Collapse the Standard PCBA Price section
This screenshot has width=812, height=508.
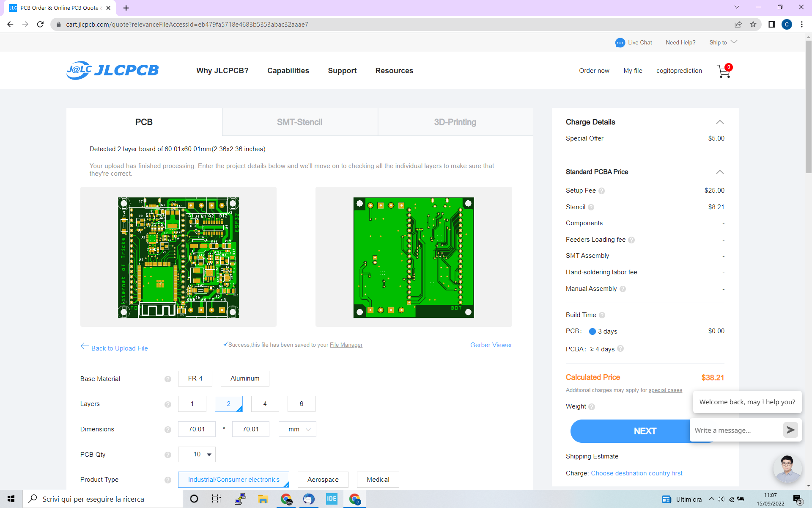point(720,171)
